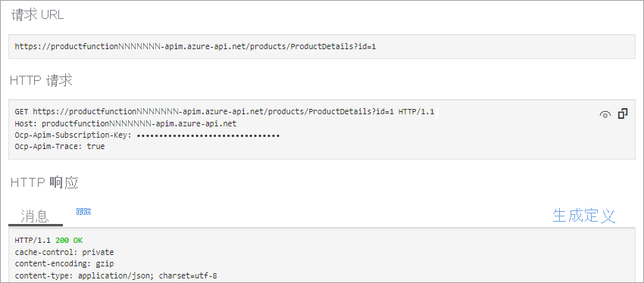
Task: Click the green 200 OK status
Action: coord(70,241)
